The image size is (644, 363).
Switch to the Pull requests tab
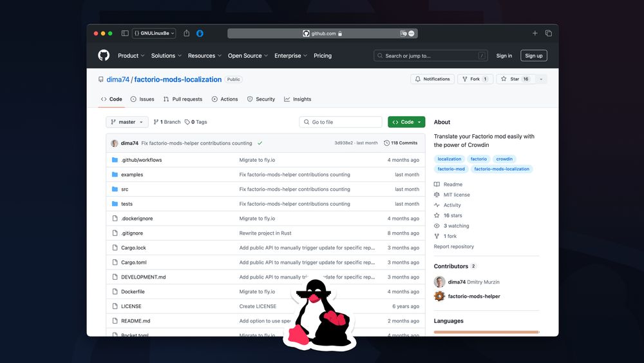(183, 99)
